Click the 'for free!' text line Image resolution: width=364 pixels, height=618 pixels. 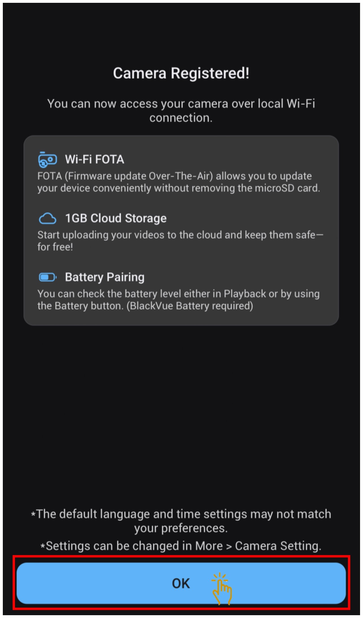pos(55,247)
